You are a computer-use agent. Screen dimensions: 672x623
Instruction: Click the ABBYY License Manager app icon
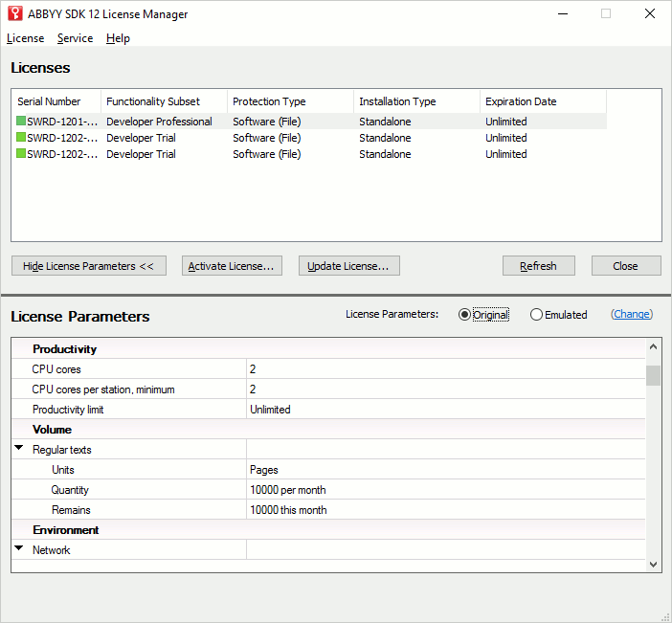click(x=15, y=13)
